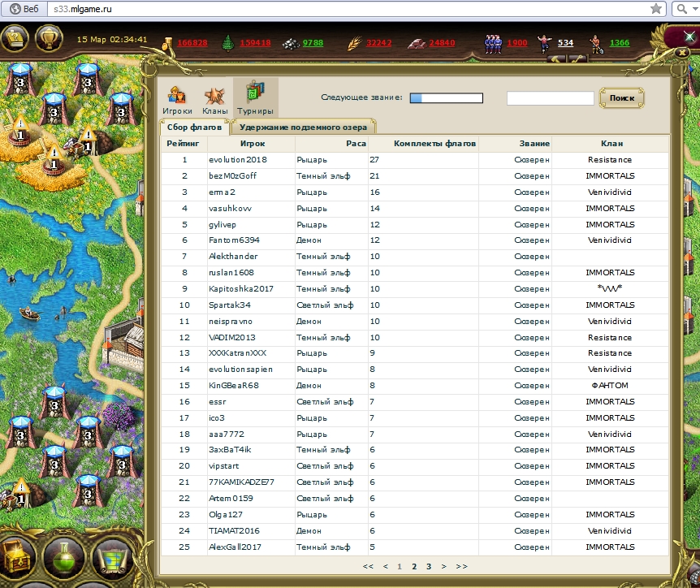Image resolution: width=700 pixels, height=588 pixels.
Task: Click the quest scroll icon top-left
Action: (15, 37)
